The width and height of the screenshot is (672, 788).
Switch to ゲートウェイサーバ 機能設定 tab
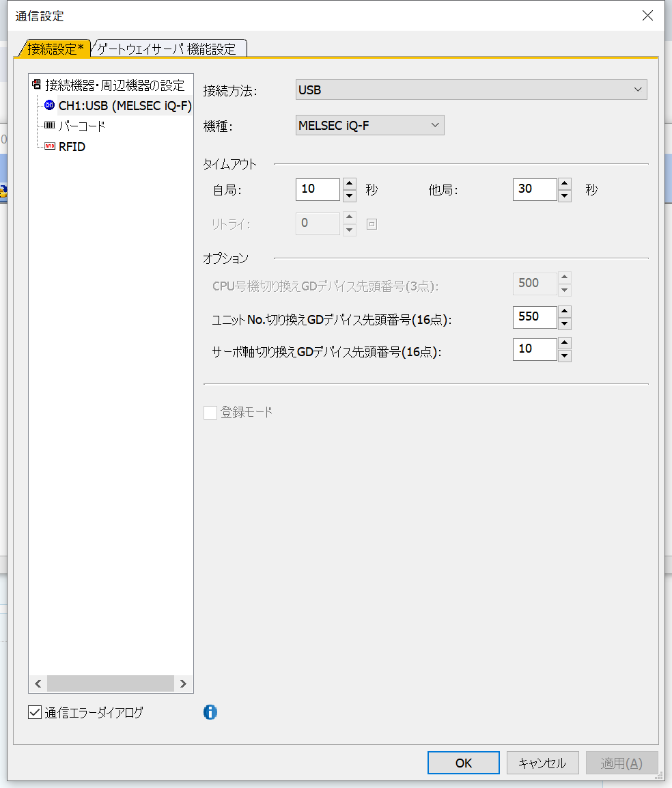point(167,49)
